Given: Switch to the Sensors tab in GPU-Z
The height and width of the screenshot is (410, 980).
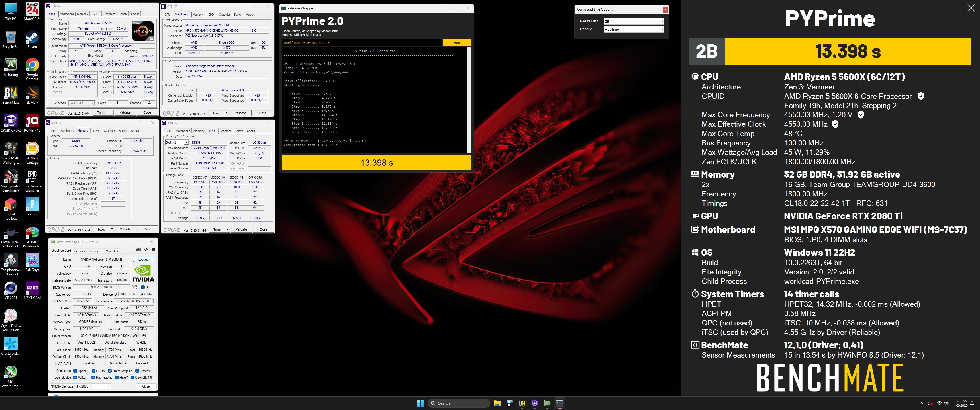Looking at the screenshot, I should click(x=79, y=251).
